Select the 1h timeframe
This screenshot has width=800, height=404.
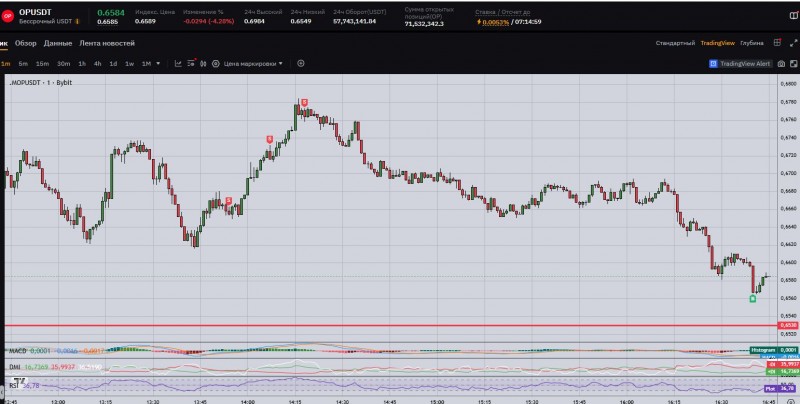[82, 63]
